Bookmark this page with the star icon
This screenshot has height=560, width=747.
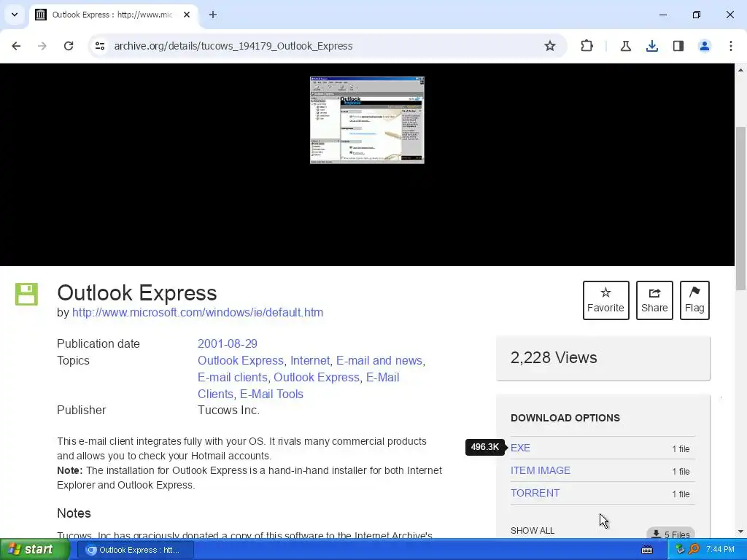pyautogui.click(x=550, y=46)
